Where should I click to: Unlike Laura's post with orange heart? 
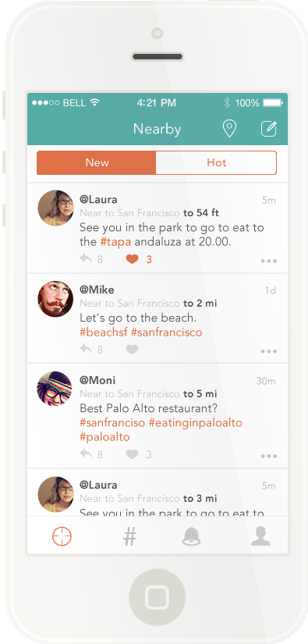point(132,259)
